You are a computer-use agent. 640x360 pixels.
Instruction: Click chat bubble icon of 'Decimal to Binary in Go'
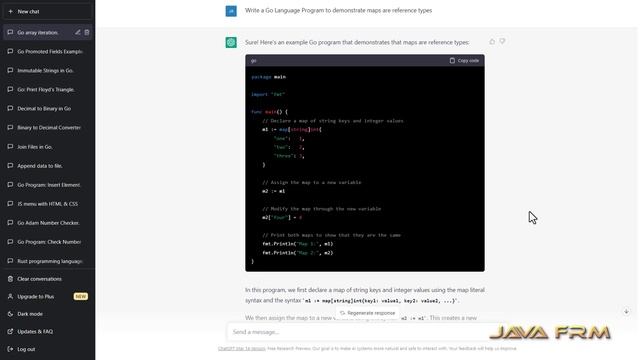(x=10, y=108)
